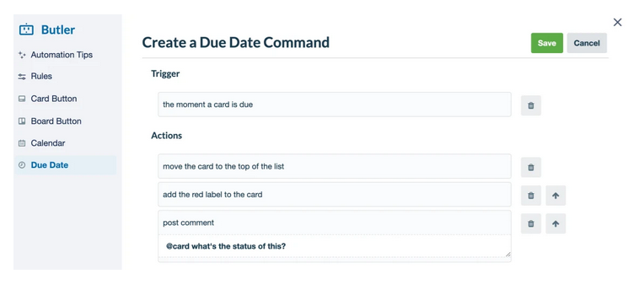Select the Due Date sidebar item
644x306 pixels.
65,165
